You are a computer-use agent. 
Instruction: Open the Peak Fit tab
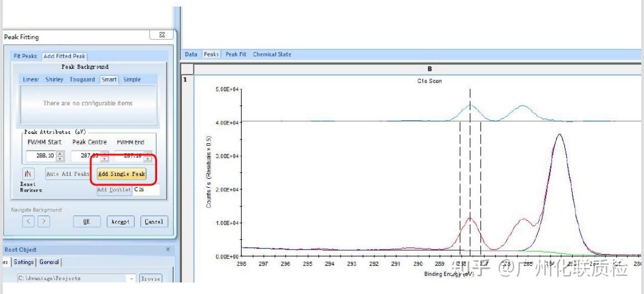(x=235, y=54)
